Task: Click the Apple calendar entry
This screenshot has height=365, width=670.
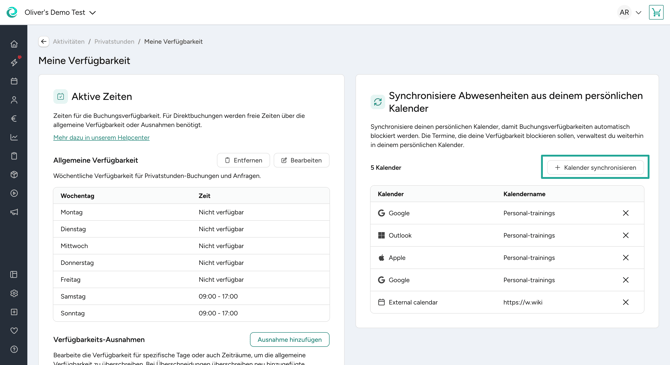Action: (397, 258)
